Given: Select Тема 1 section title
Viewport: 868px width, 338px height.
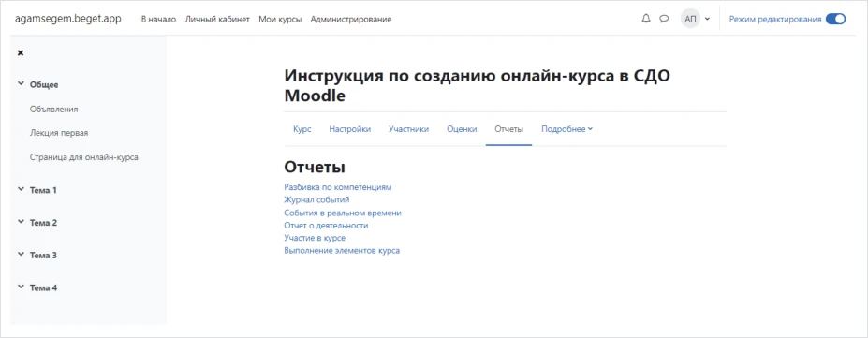Looking at the screenshot, I should click(43, 190).
